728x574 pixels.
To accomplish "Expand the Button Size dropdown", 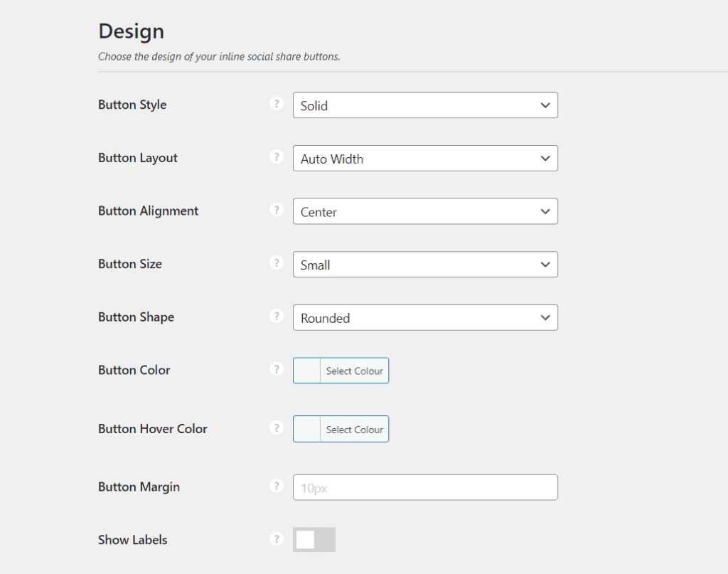I will click(425, 264).
